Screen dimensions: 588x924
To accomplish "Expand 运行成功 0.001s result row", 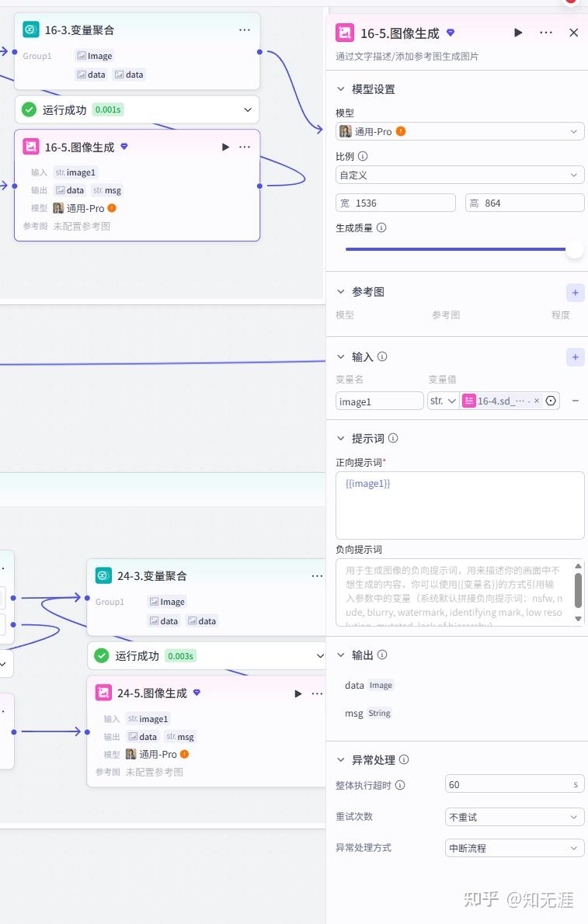I will [248, 109].
